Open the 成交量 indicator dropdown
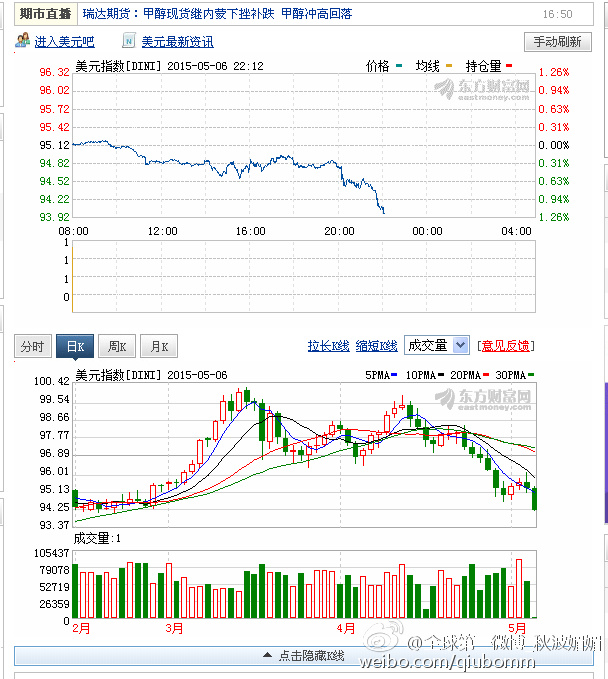Image resolution: width=608 pixels, height=679 pixels. coord(437,346)
